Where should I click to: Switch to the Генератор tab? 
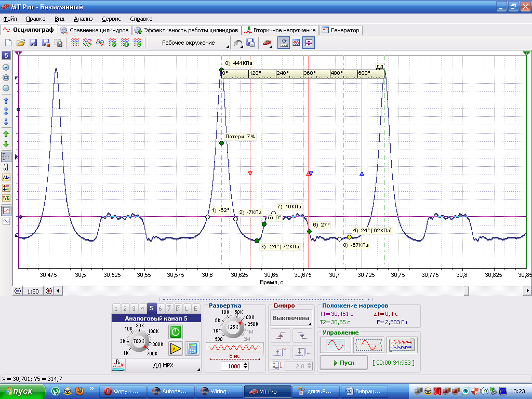pyautogui.click(x=341, y=30)
